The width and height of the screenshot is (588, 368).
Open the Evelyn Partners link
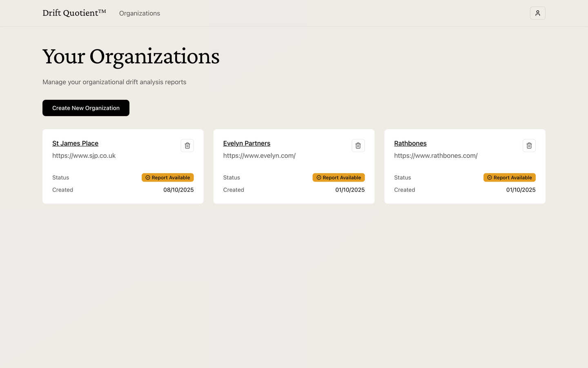pyautogui.click(x=247, y=143)
